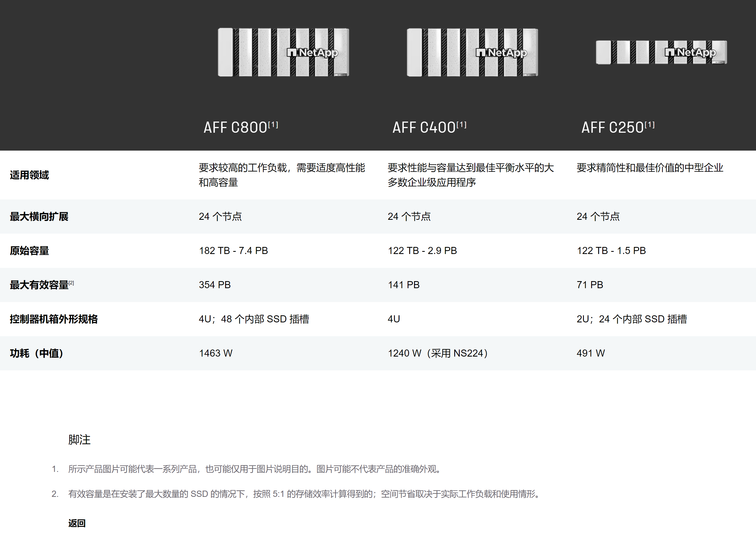This screenshot has height=540, width=756.
Task: Click the 182 TB - 7.4 PB cell
Action: point(233,250)
